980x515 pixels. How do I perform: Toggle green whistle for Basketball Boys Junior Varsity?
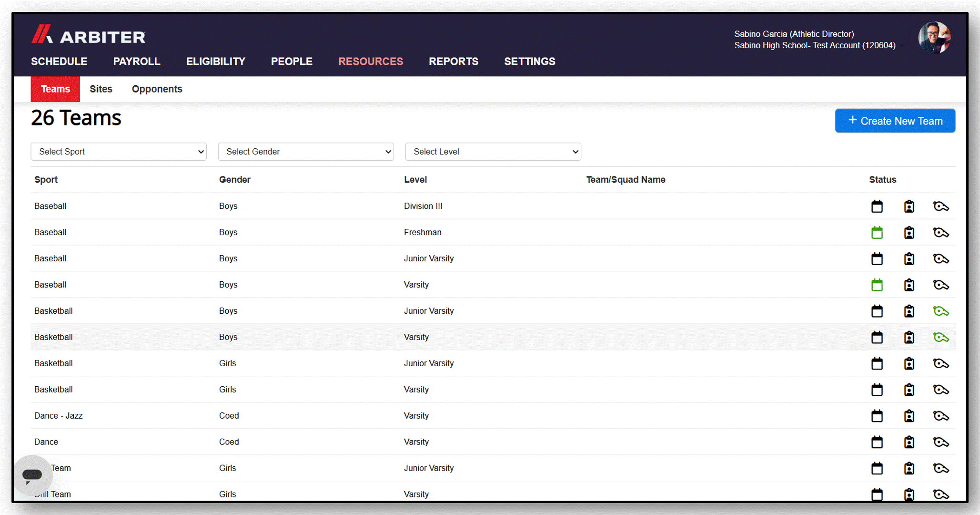pyautogui.click(x=941, y=311)
